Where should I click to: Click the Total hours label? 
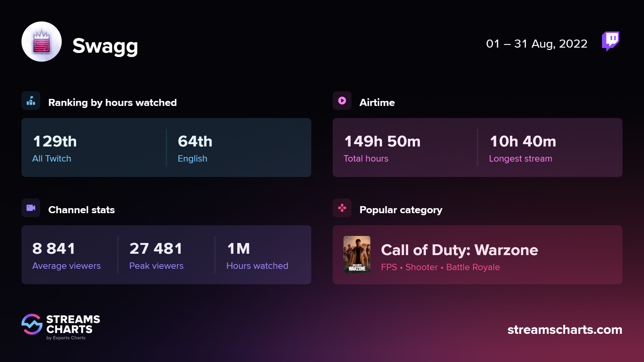pyautogui.click(x=366, y=159)
